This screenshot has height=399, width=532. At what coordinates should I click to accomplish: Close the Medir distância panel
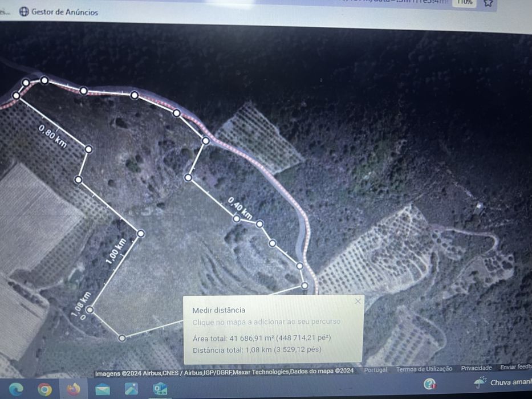click(358, 302)
